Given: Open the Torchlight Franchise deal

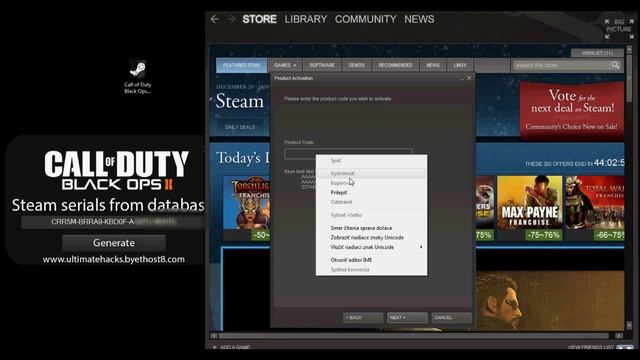Looking at the screenshot, I should click(x=247, y=208).
